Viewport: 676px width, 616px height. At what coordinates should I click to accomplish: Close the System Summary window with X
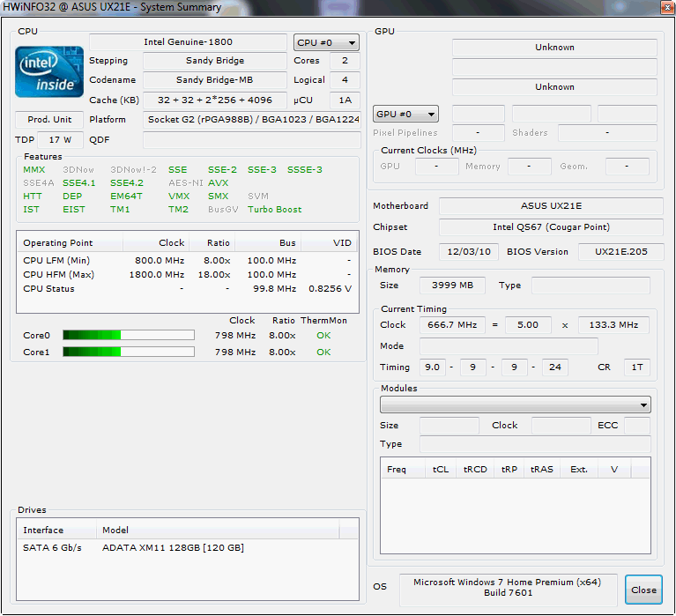click(x=668, y=7)
